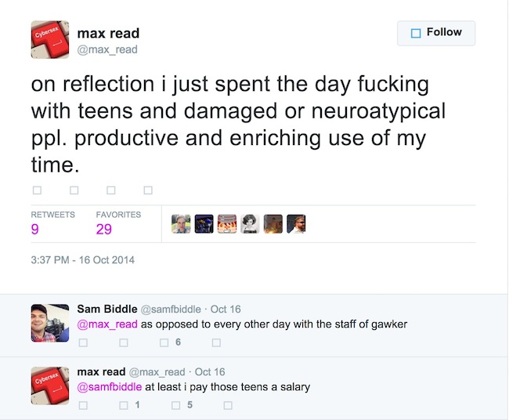Viewport: 509px width, 420px height.
Task: Click the second action icon under main tweet
Action: click(74, 190)
